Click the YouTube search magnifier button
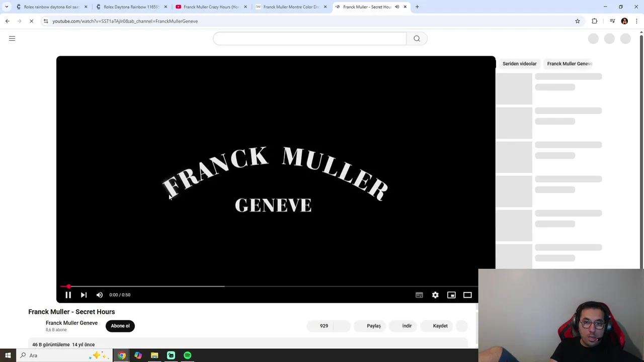This screenshot has height=362, width=644. 417,39
